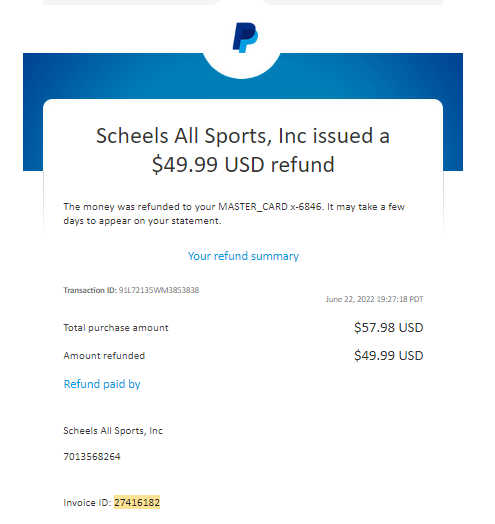495x524 pixels.
Task: Click the 'Refund paid by' heading
Action: point(102,384)
